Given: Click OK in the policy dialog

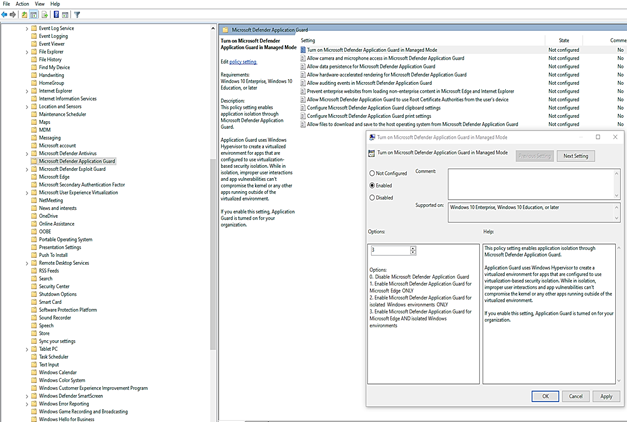Looking at the screenshot, I should coord(545,396).
